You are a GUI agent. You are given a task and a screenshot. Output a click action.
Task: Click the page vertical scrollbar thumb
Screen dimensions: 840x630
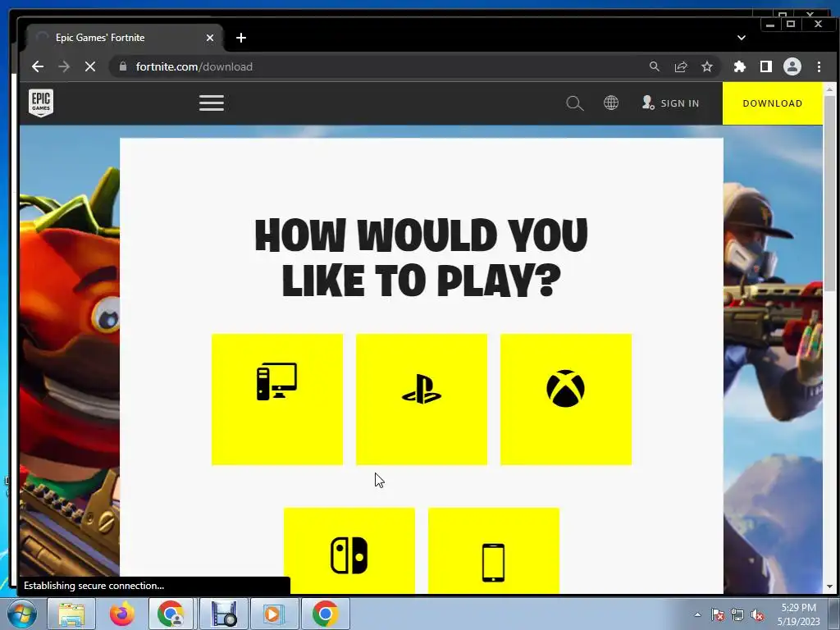(x=830, y=193)
